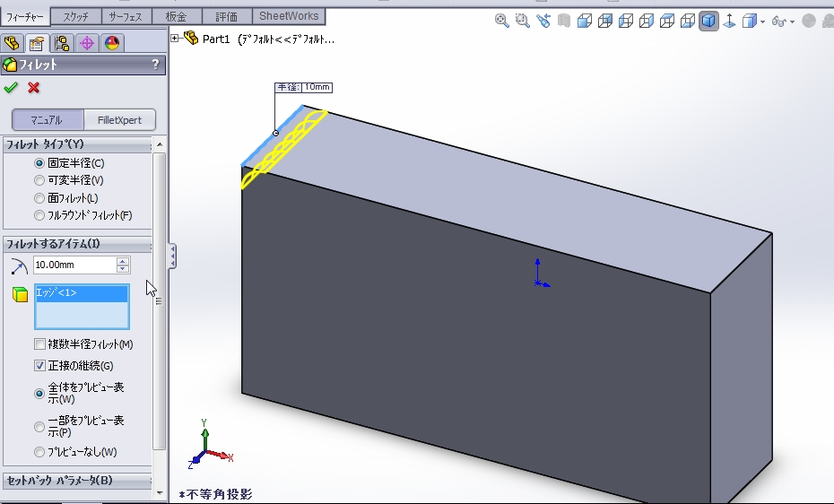Cancel the fillet with the red X

(x=34, y=87)
